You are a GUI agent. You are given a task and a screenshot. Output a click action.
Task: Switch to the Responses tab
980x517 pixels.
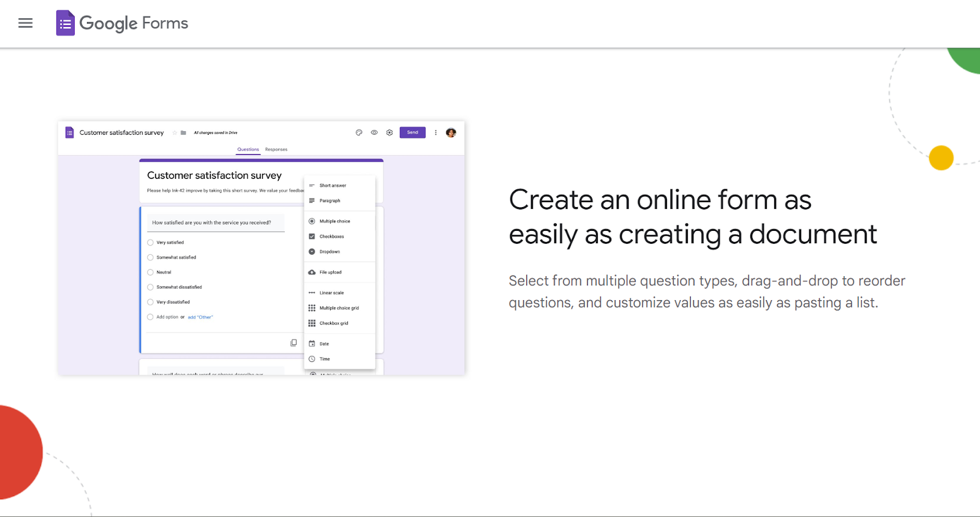coord(276,149)
